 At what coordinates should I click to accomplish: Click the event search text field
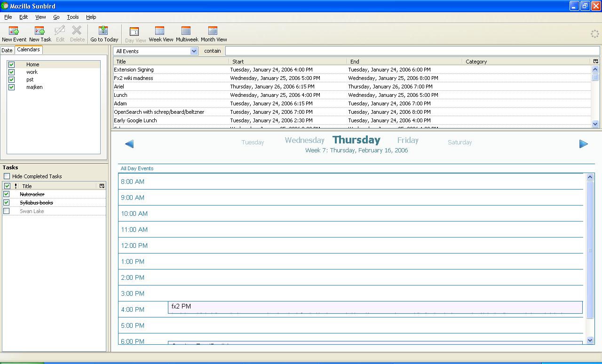pyautogui.click(x=412, y=51)
